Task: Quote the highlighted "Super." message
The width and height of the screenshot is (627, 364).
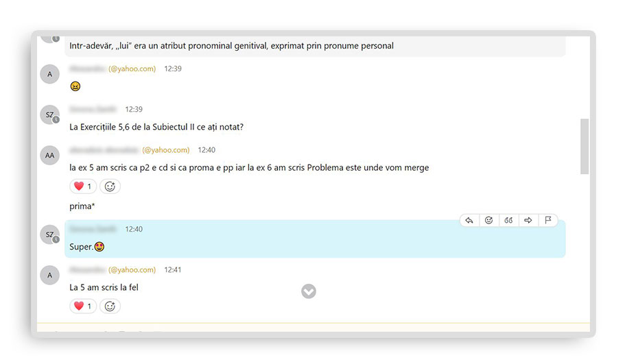Action: 508,220
